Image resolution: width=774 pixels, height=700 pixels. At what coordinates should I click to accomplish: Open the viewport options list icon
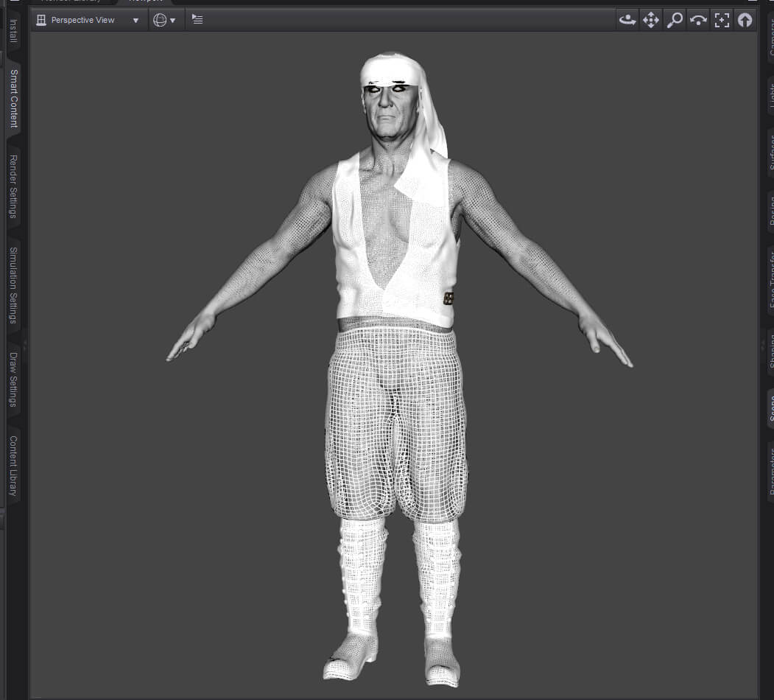pos(197,19)
